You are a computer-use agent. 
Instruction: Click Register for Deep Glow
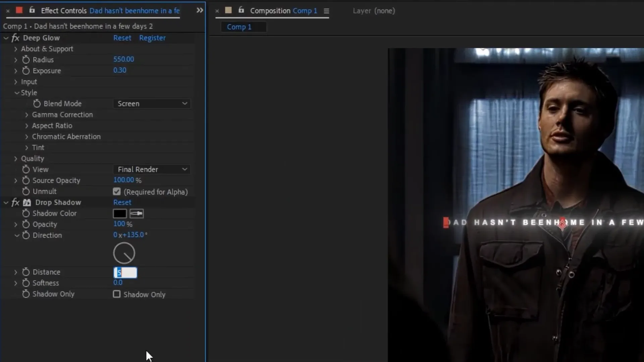[152, 38]
